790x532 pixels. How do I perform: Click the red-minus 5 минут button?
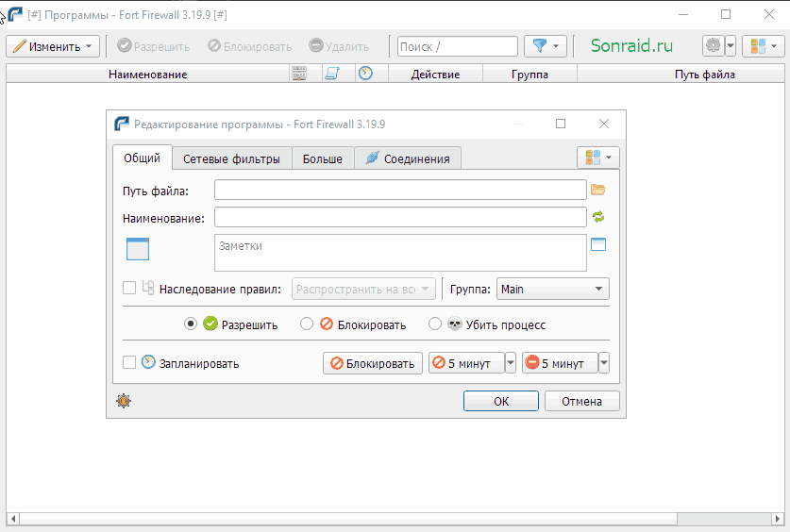[560, 363]
